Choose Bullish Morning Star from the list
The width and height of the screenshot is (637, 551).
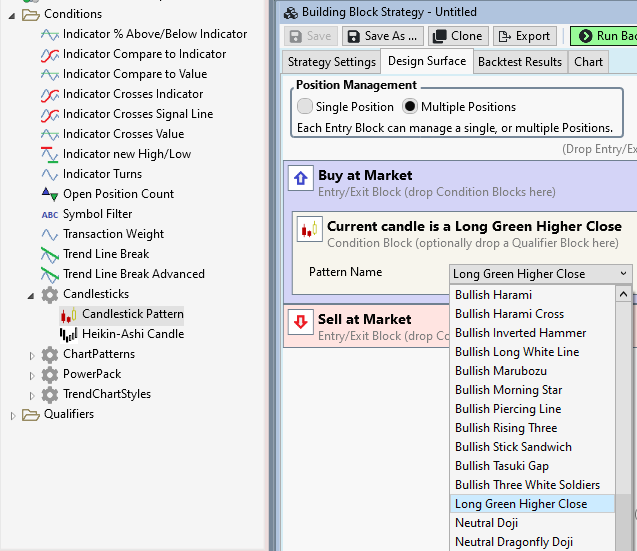[508, 390]
